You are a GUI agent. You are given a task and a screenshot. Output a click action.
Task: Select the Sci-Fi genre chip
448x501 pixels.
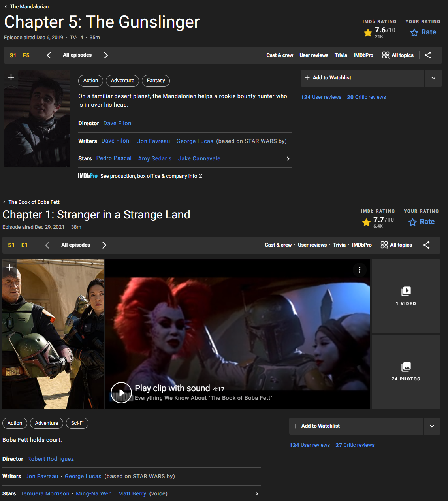77,423
